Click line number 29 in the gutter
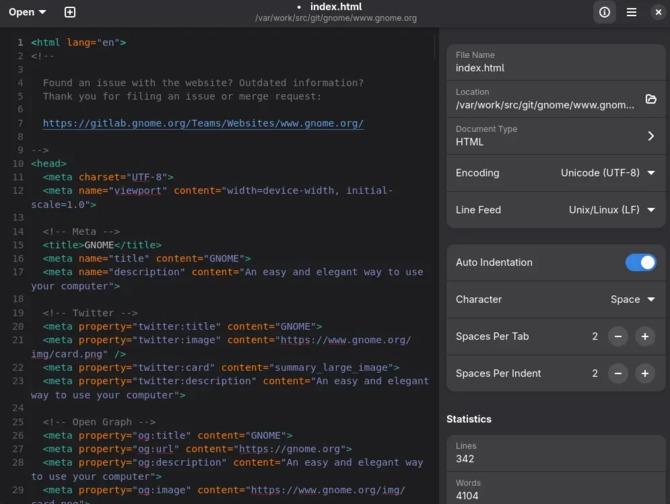Screen dimensions: 670x504 [18, 490]
